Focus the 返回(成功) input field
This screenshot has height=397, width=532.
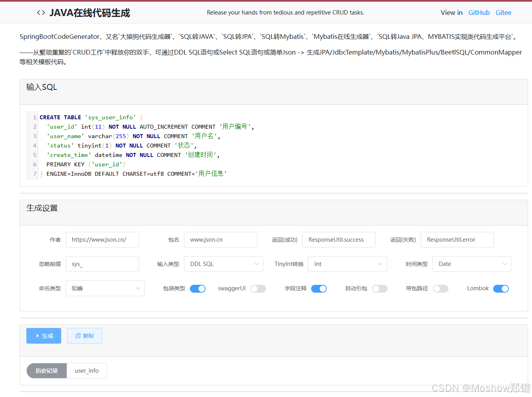tap(339, 240)
